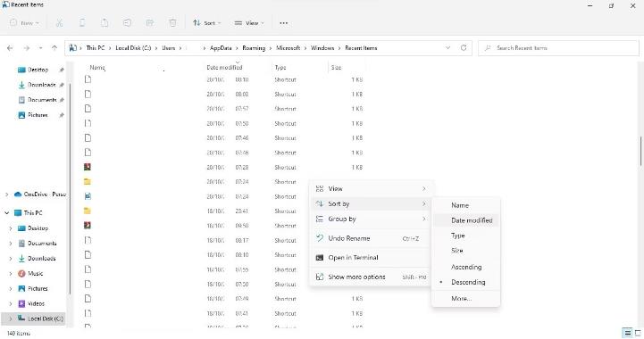Image resolution: width=644 pixels, height=339 pixels.
Task: Refresh the Recent Items folder
Action: click(x=464, y=47)
